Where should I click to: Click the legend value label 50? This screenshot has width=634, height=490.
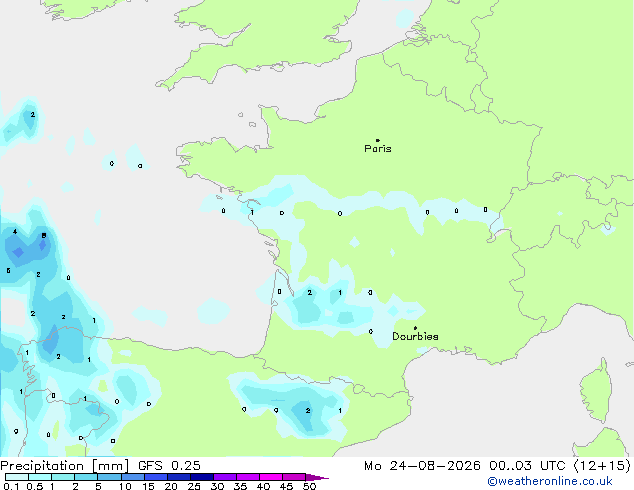(x=309, y=486)
